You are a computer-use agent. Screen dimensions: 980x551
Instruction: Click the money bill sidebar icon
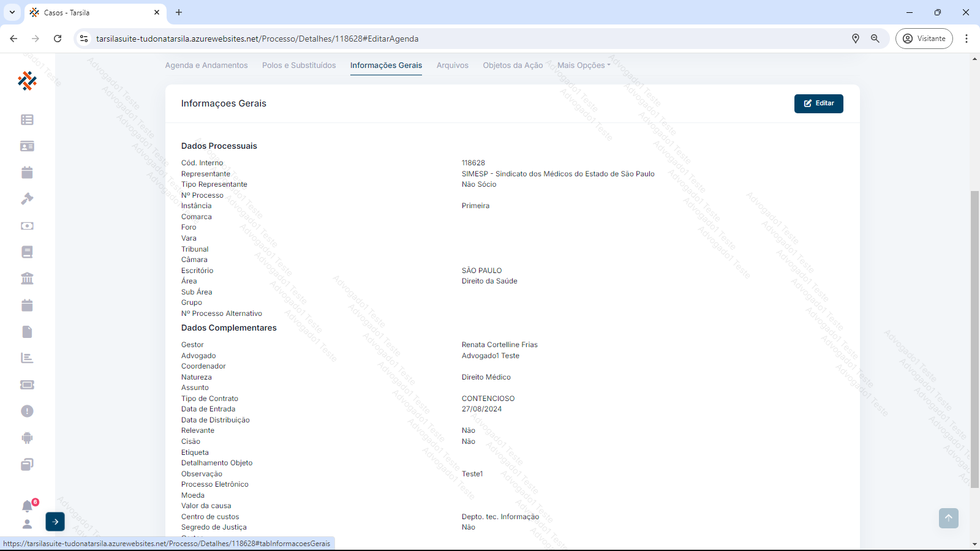click(27, 226)
